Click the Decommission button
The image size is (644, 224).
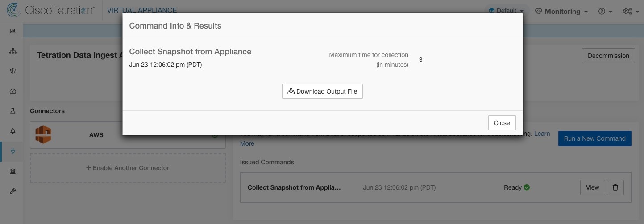tap(608, 56)
